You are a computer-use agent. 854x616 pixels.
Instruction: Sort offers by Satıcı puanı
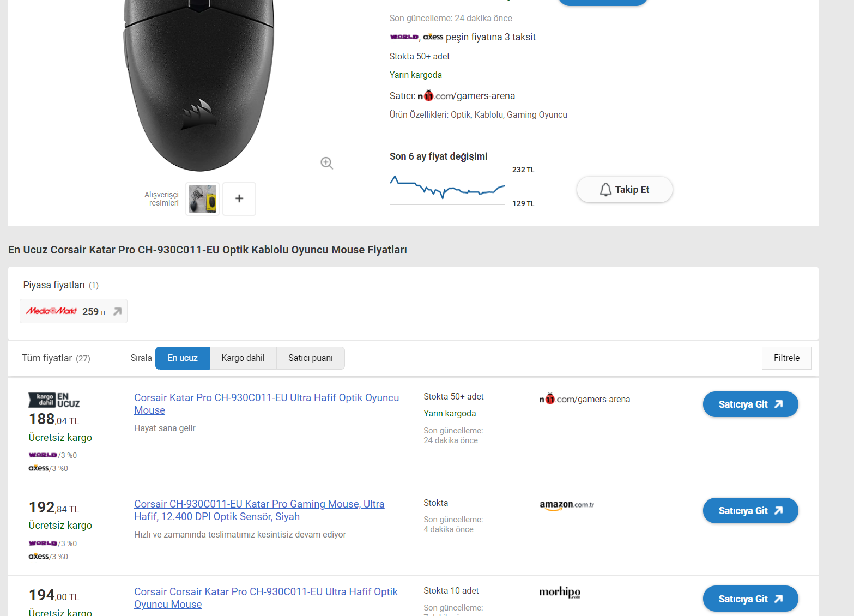[311, 358]
